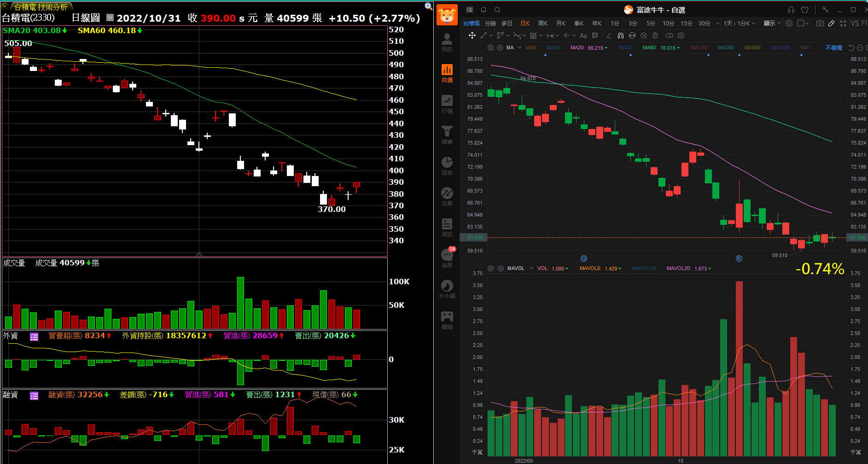Open the window layout square dropdown
The width and height of the screenshot is (868, 464).
click(x=803, y=23)
